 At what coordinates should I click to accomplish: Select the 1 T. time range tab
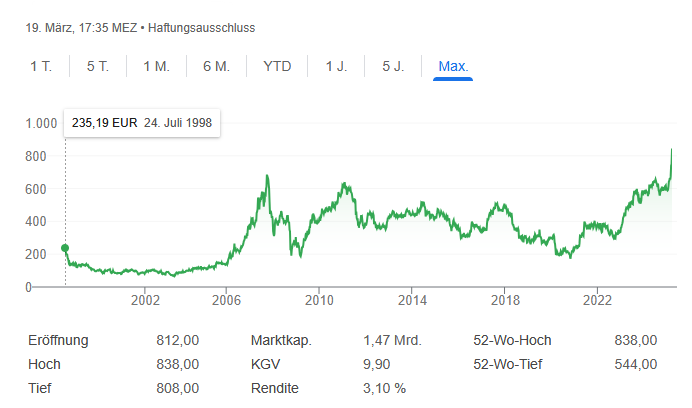click(41, 67)
